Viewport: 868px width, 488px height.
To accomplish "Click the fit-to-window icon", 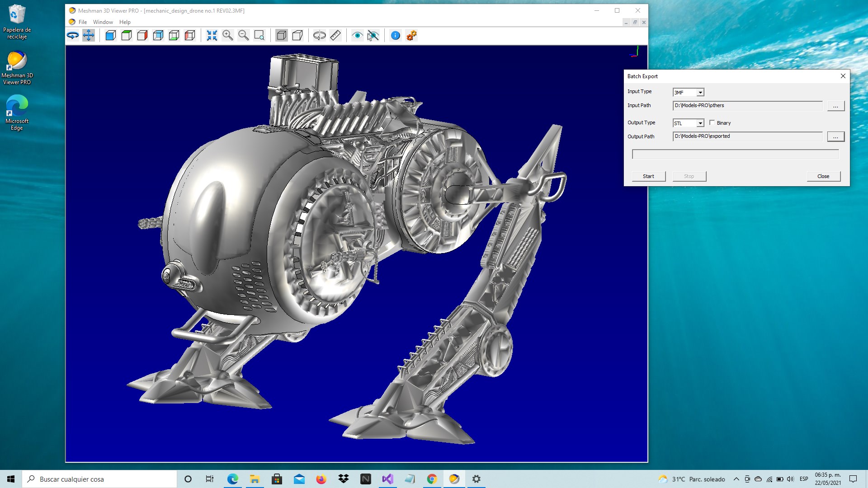I will [x=212, y=35].
